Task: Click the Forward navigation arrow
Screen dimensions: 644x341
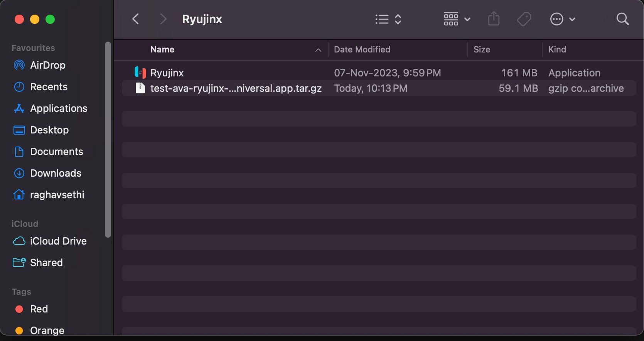Action: click(x=163, y=19)
